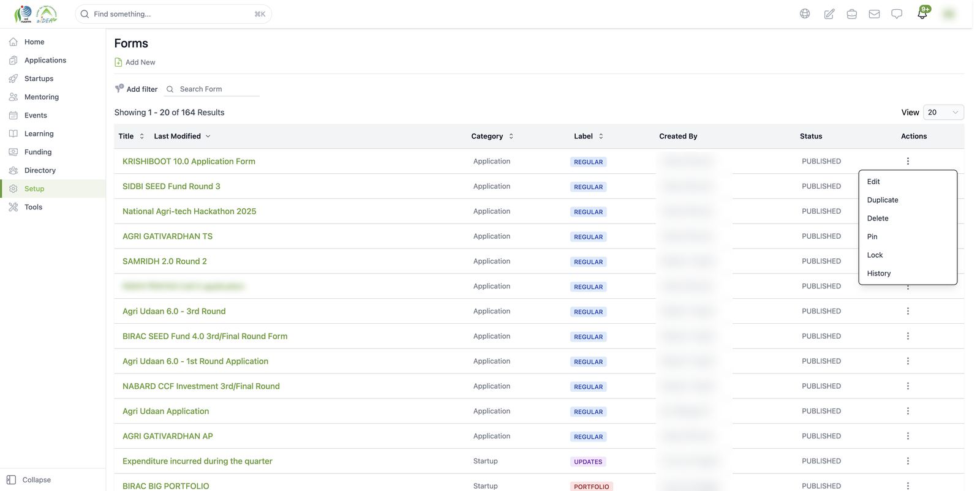Viewport: 980px width, 491px height.
Task: Open notifications bell icon
Action: [922, 13]
